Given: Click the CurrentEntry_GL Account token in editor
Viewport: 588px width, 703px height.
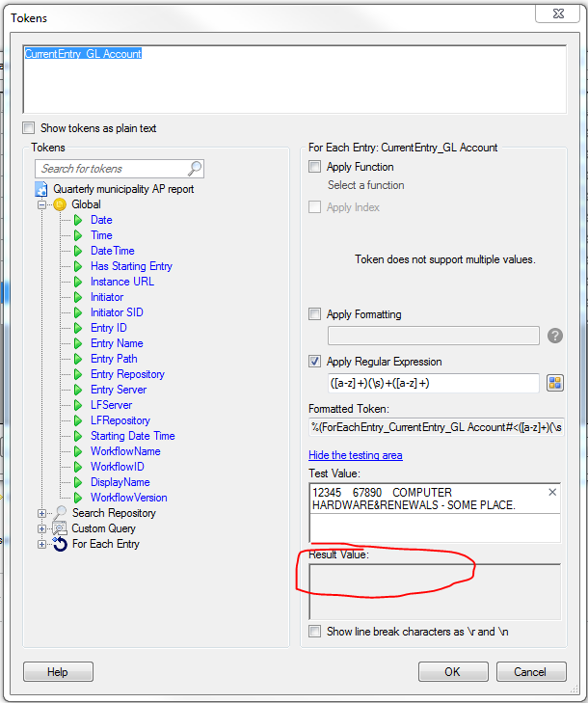Looking at the screenshot, I should pyautogui.click(x=83, y=54).
